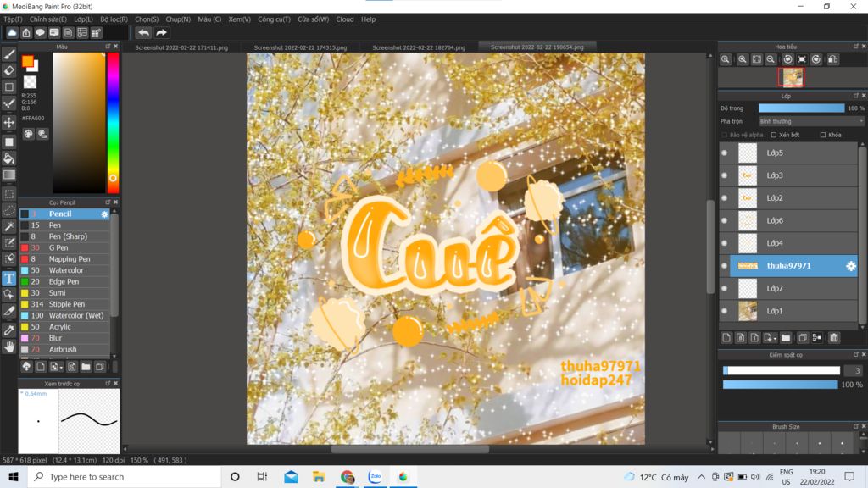Toggle visibility of Lớp5 layer
Image resolution: width=868 pixels, height=488 pixels.
click(724, 152)
